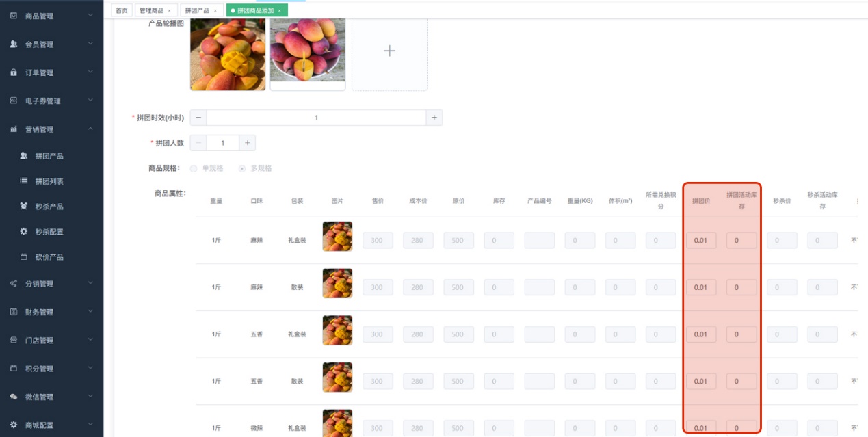Decrease 拼团时效 with minus button
The image size is (868, 437).
click(198, 118)
